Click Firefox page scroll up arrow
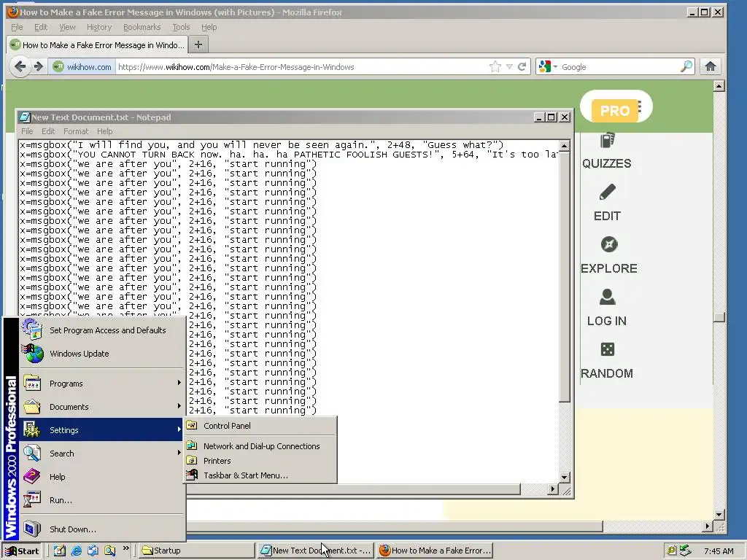The image size is (747, 560). point(719,86)
